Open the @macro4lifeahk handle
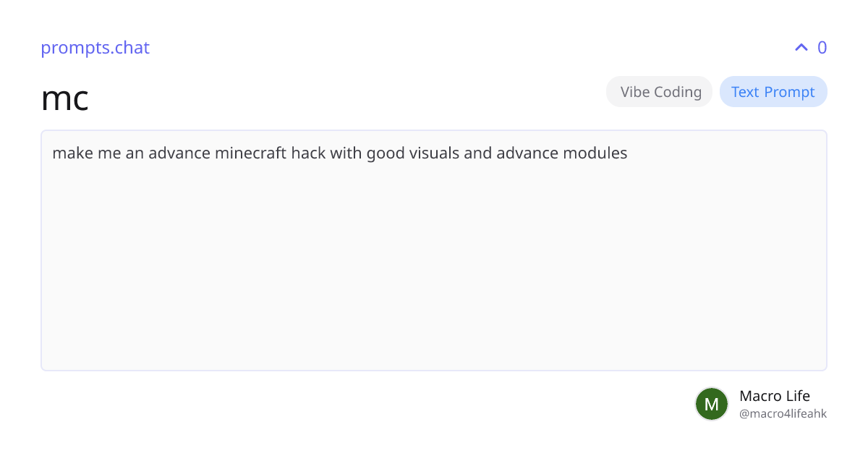 (x=783, y=414)
